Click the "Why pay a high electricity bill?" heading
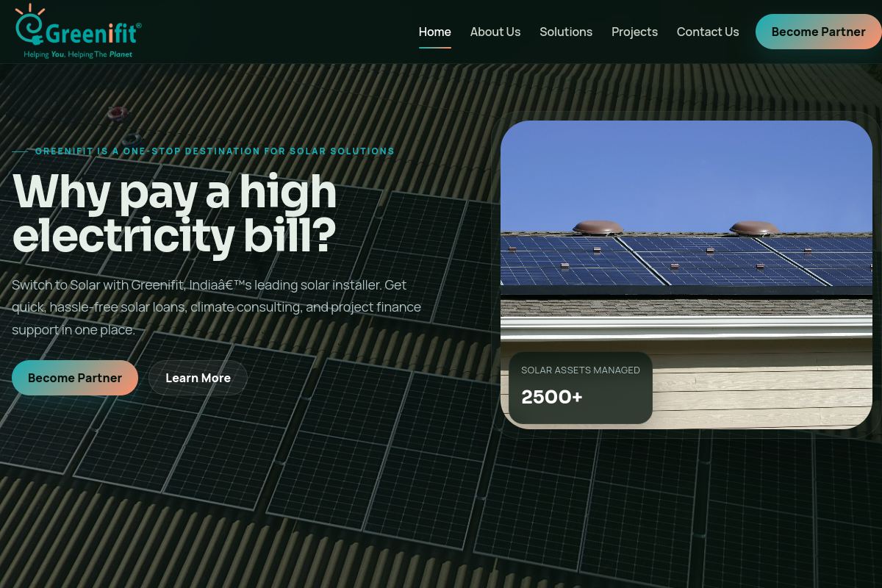Screen dimensions: 882x588 point(174,213)
